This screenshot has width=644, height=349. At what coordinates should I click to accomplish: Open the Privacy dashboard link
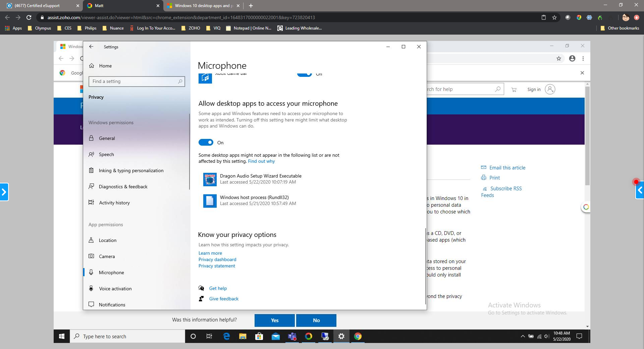(x=217, y=259)
